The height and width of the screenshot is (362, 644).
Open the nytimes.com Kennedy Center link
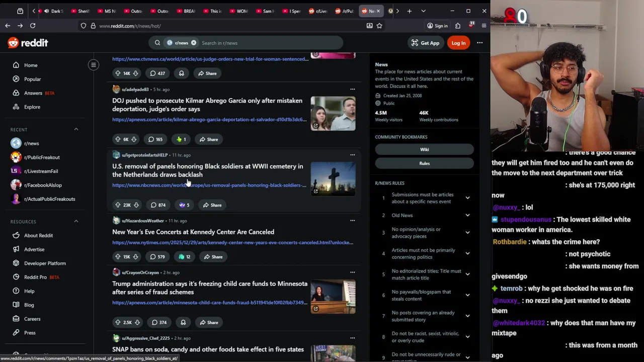click(232, 242)
